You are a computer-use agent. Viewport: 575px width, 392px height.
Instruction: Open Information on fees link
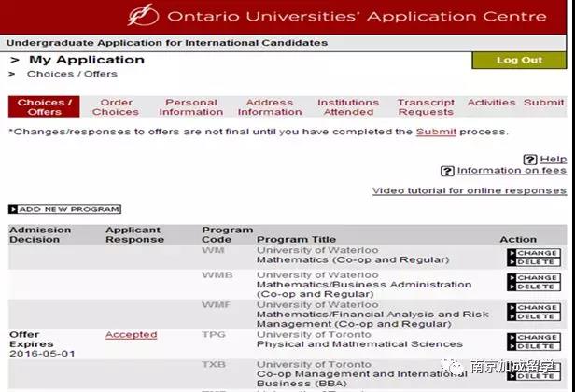512,171
